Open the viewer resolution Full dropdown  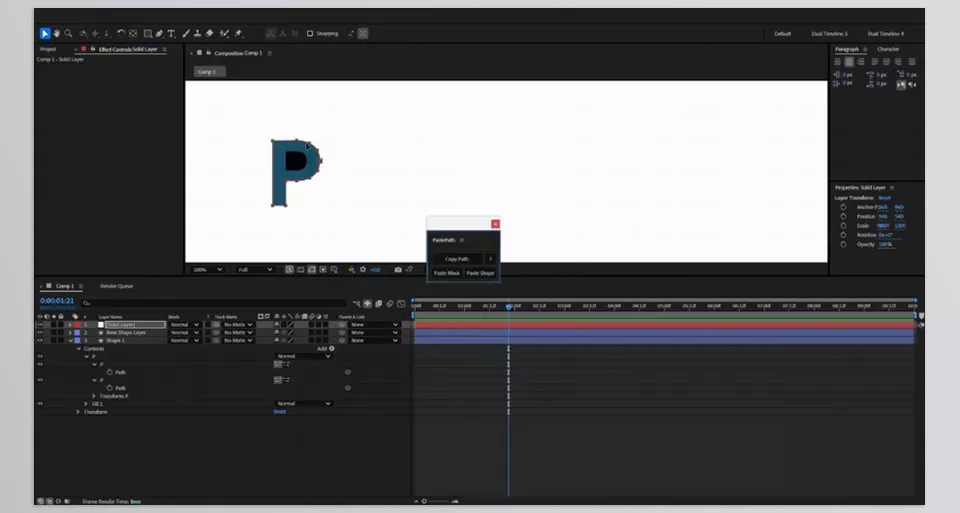click(255, 269)
